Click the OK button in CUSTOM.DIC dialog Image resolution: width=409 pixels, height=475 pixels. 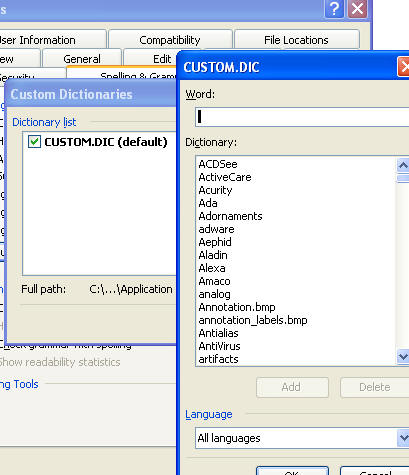(292, 471)
